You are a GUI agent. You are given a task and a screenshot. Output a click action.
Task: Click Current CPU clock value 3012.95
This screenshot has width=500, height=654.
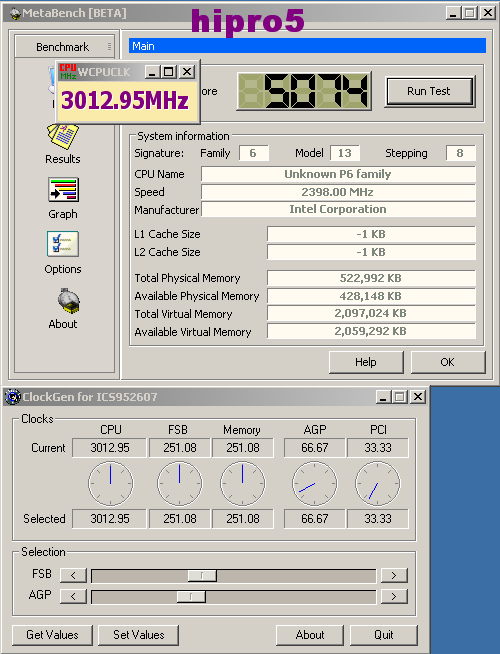(109, 448)
